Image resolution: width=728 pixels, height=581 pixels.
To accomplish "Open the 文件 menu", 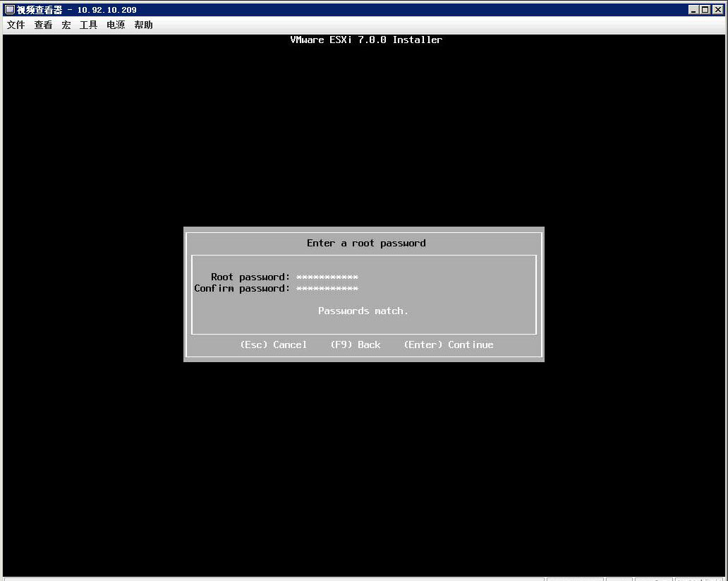I will [16, 25].
